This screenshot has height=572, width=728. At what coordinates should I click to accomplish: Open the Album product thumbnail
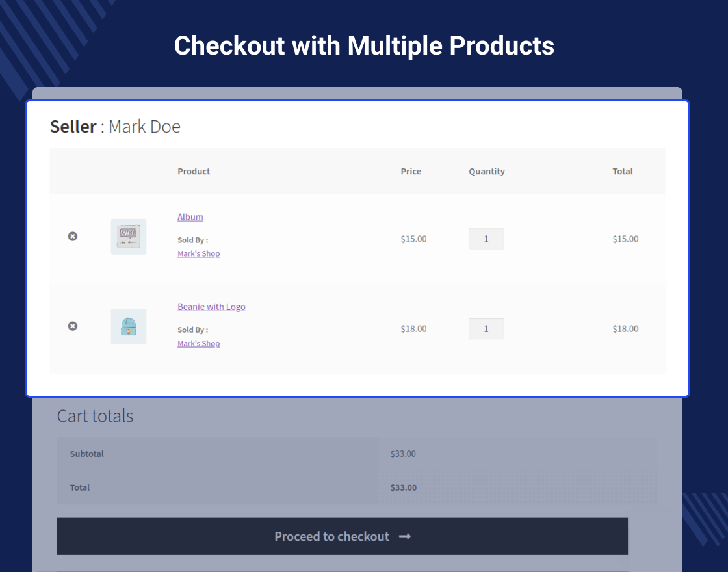129,237
